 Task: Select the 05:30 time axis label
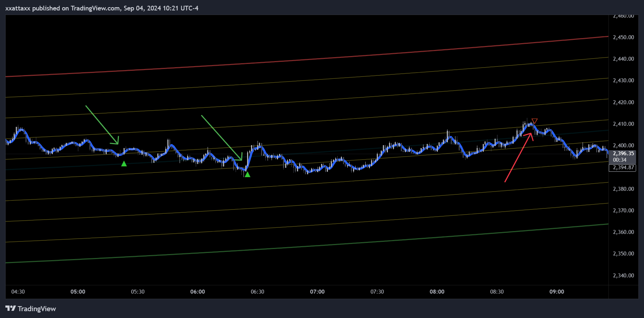tap(138, 292)
